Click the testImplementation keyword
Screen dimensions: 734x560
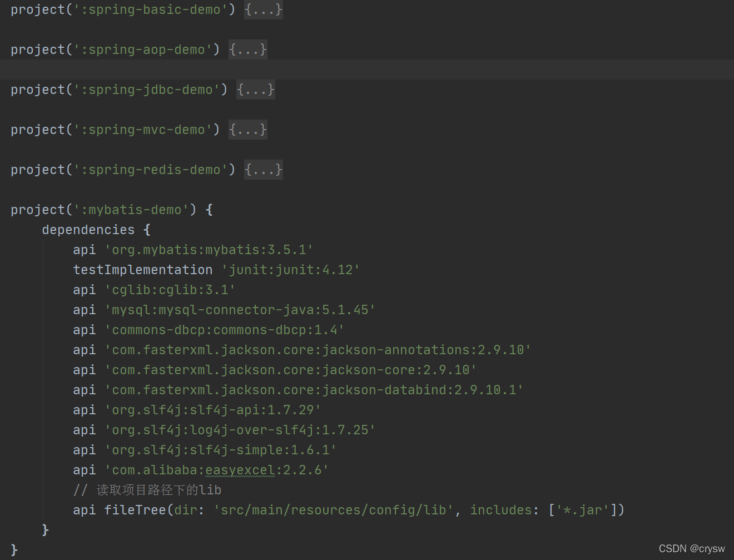tap(143, 270)
